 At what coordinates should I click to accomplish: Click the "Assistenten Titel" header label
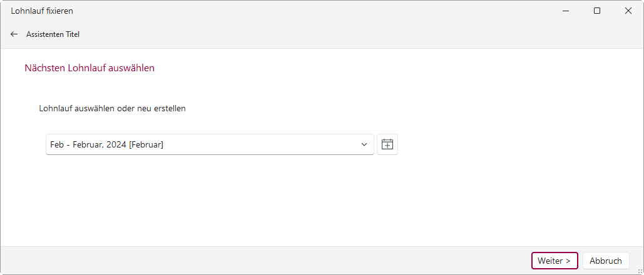53,34
